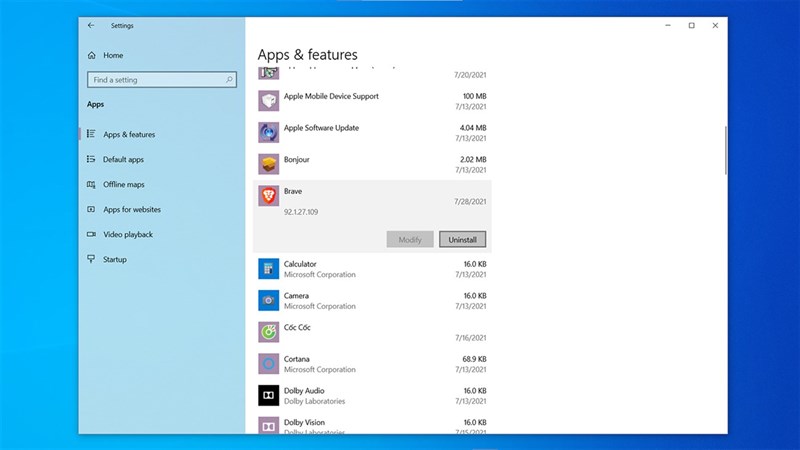The height and width of the screenshot is (450, 800).
Task: Click the apps list vertical scrollbar
Action: point(724,150)
